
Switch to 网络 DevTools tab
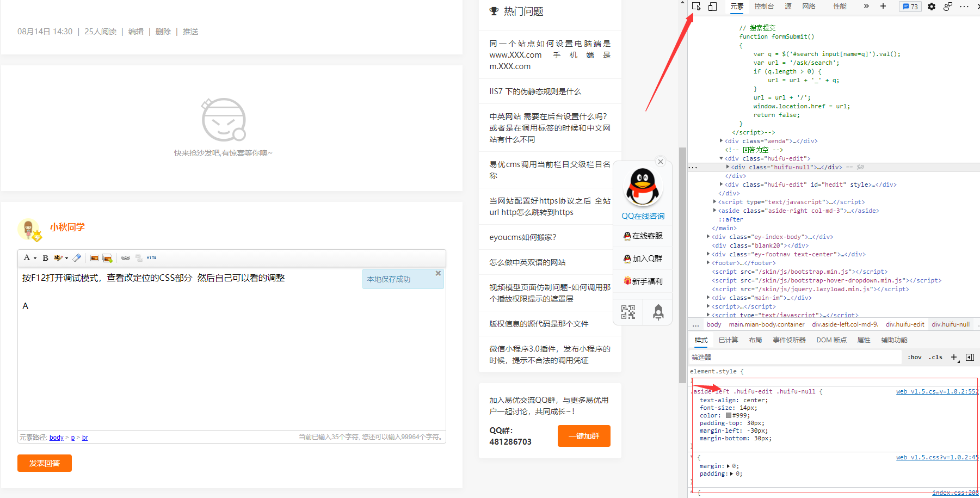coord(809,7)
